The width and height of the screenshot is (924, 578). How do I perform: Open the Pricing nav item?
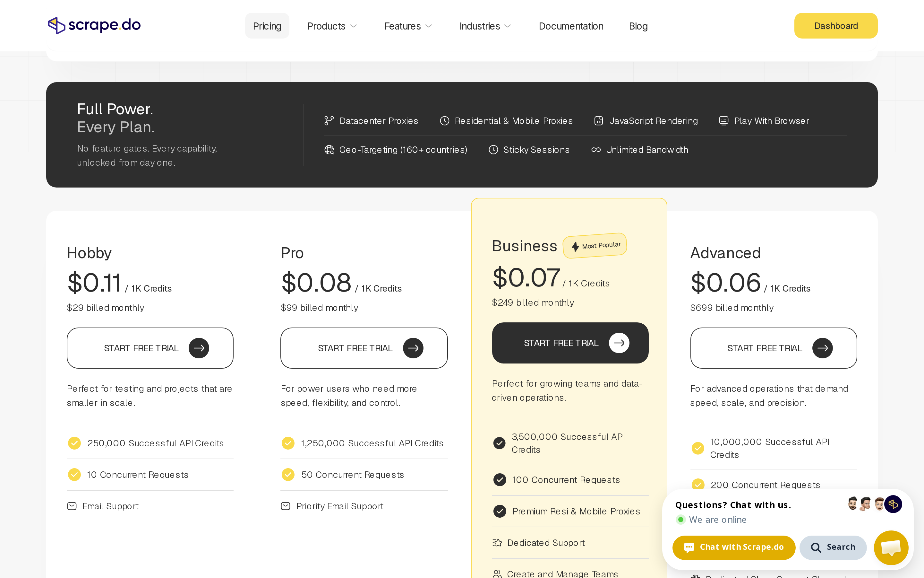pos(267,26)
